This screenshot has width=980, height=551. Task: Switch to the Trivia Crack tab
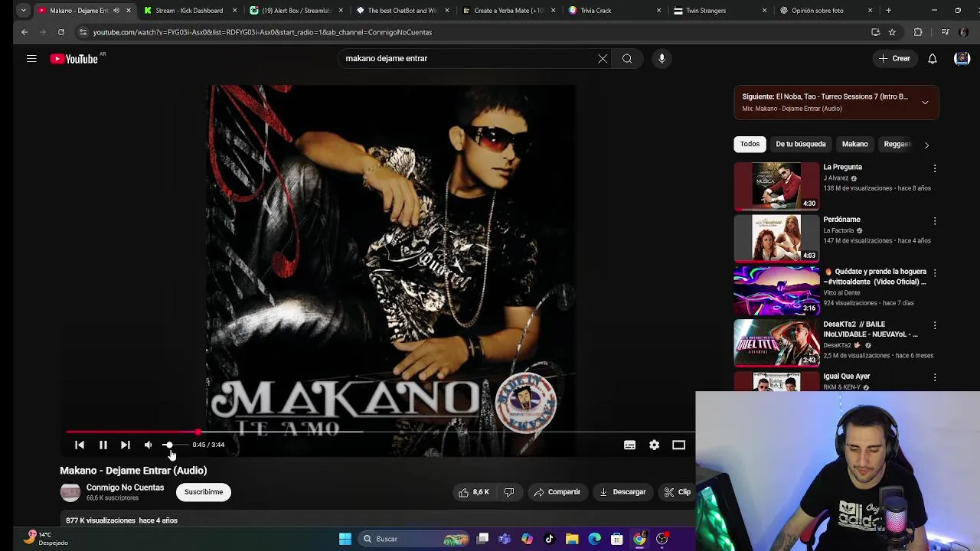615,11
